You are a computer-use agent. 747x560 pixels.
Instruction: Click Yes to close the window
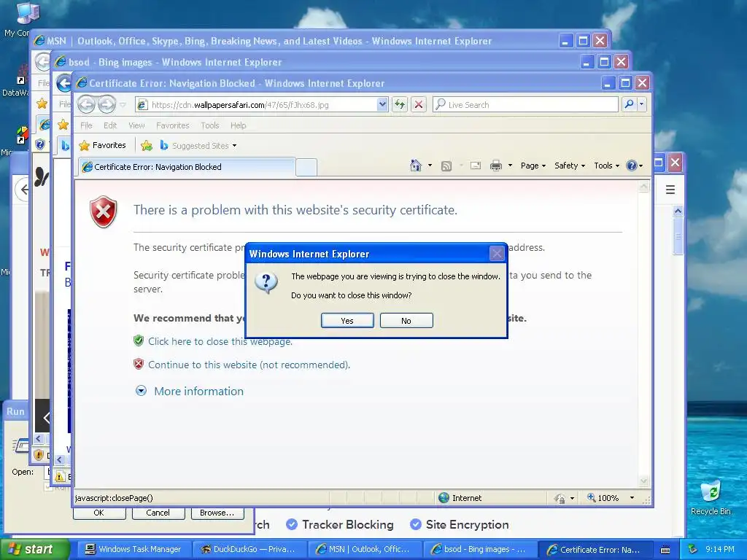(x=347, y=321)
